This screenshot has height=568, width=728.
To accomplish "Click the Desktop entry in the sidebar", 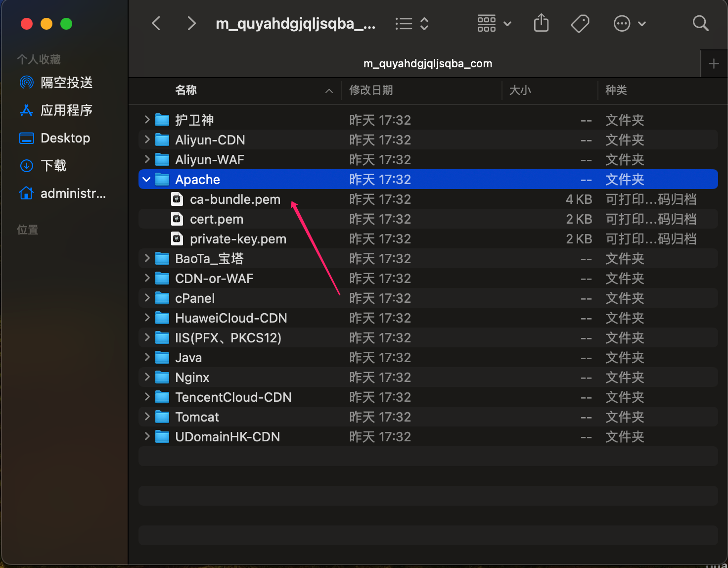I will coord(65,138).
